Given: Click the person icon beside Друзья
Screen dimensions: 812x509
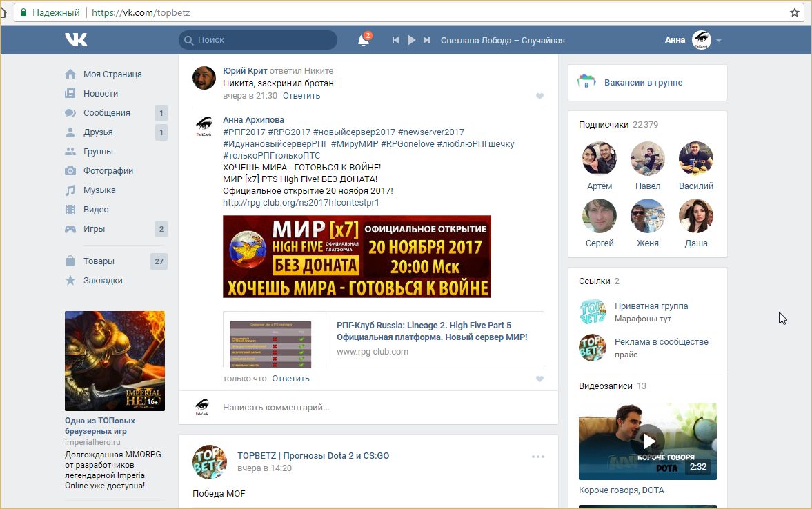Looking at the screenshot, I should coord(70,132).
